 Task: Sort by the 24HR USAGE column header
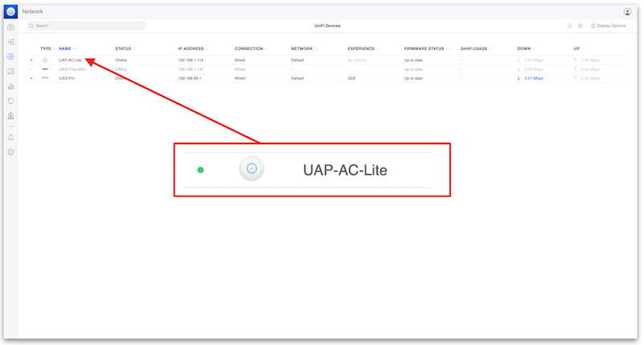476,48
